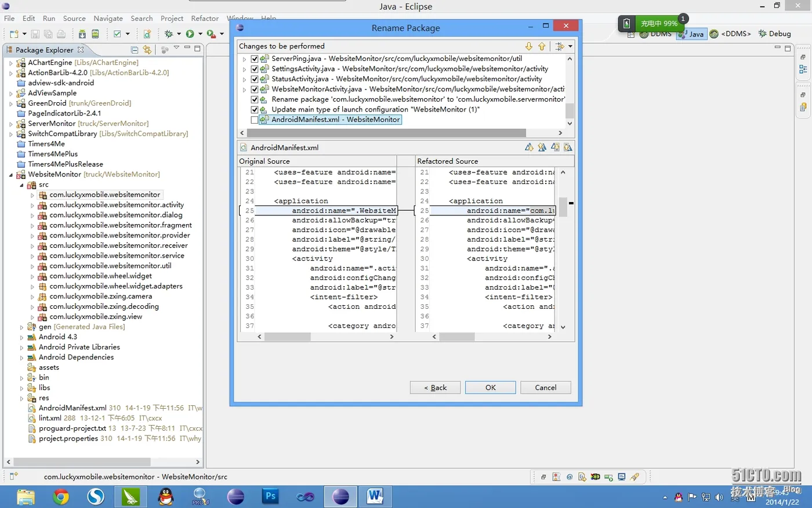Click the Debug bug toolbar icon

(169, 34)
